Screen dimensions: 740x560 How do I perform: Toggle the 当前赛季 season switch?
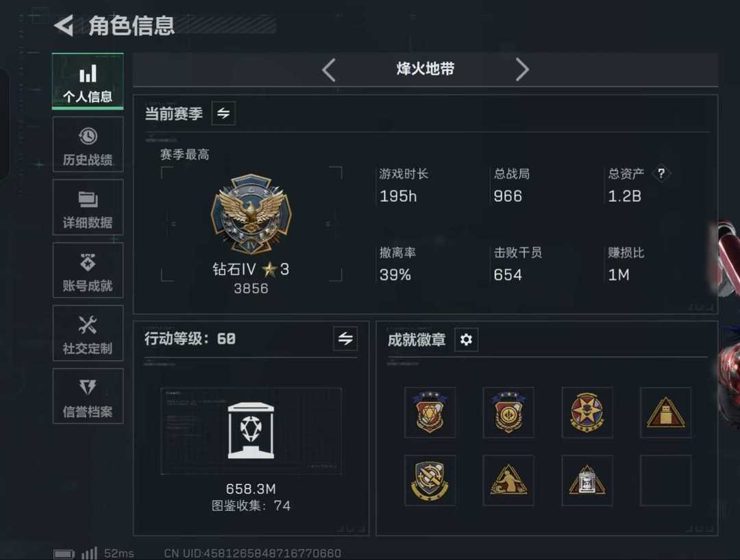(x=223, y=113)
